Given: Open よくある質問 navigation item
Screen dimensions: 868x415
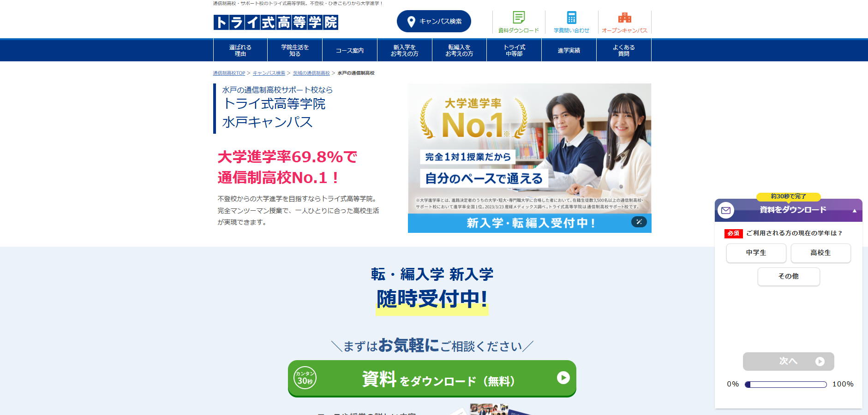Looking at the screenshot, I should point(623,50).
